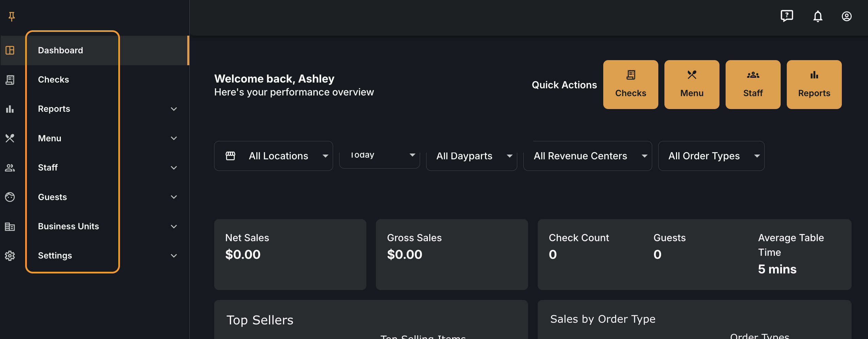Open the All Revenue Centers dropdown
The image size is (868, 339).
(x=588, y=156)
